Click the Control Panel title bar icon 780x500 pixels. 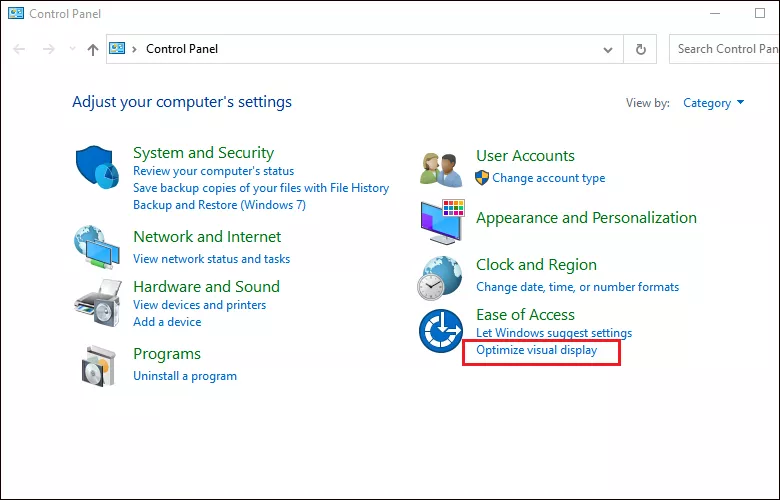pyautogui.click(x=15, y=13)
